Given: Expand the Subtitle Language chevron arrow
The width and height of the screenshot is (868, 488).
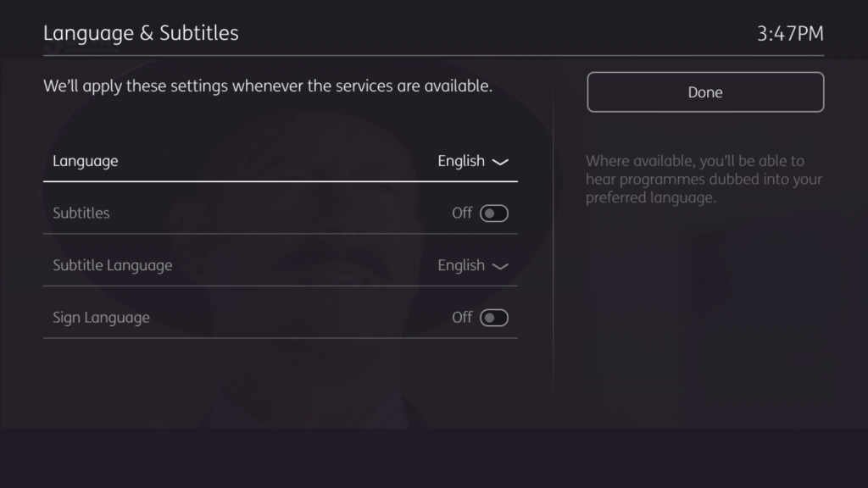Looking at the screenshot, I should (x=500, y=266).
